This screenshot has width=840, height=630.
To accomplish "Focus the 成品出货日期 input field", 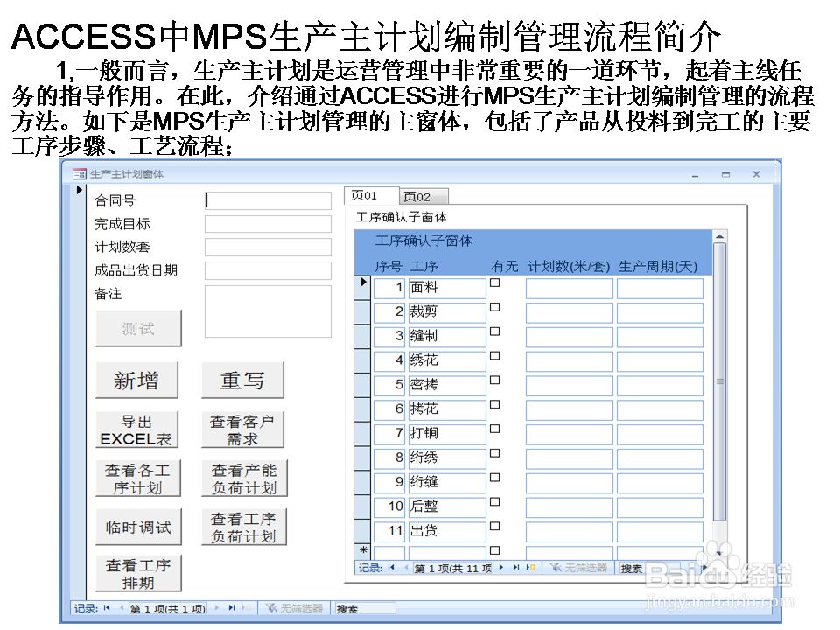I will (x=268, y=270).
